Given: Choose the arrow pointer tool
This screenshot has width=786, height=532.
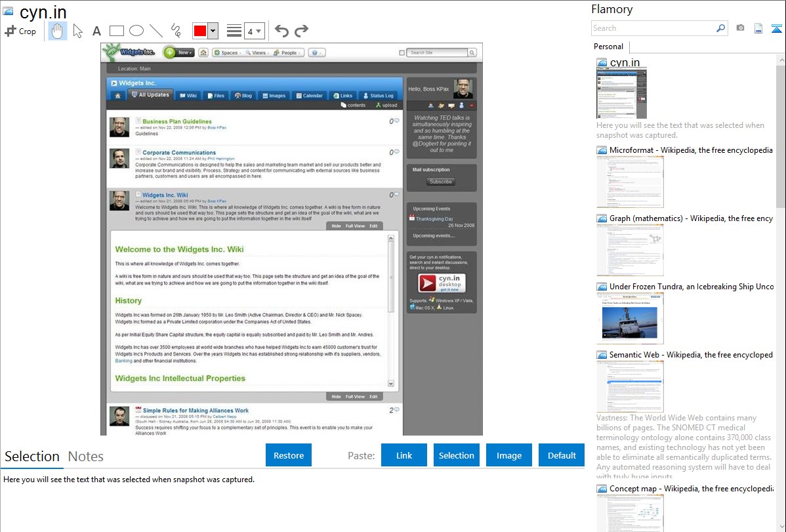Looking at the screenshot, I should [x=77, y=31].
